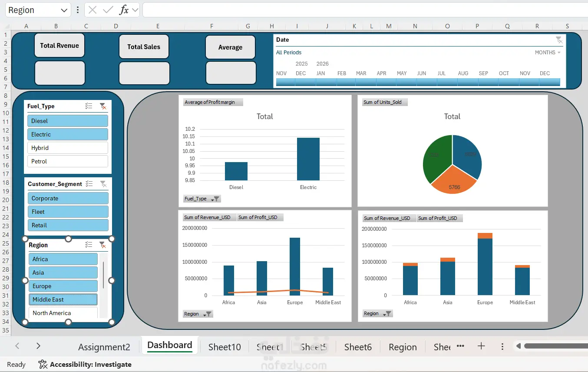Go to the Sheet6 tab
This screenshot has width=588, height=372.
358,347
